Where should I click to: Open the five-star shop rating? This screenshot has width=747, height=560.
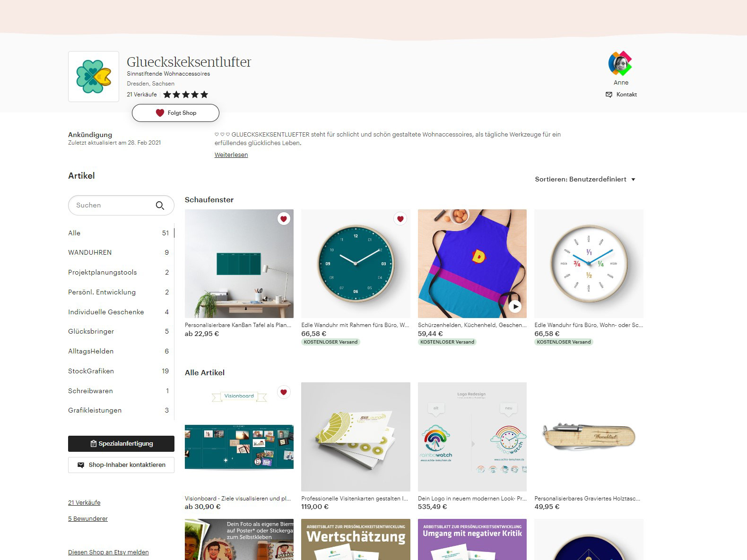pos(185,95)
